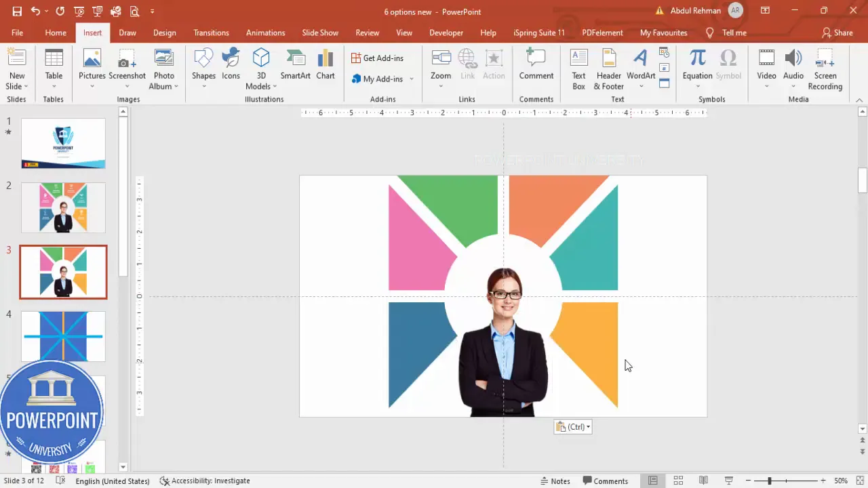Switch to the Home tab
This screenshot has height=488, width=868.
pyautogui.click(x=56, y=33)
